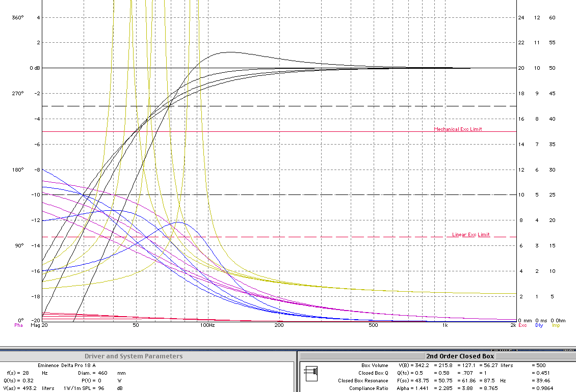Click the closed box speaker enclosure icon
Screen dimensions: 576x392
tap(311, 374)
